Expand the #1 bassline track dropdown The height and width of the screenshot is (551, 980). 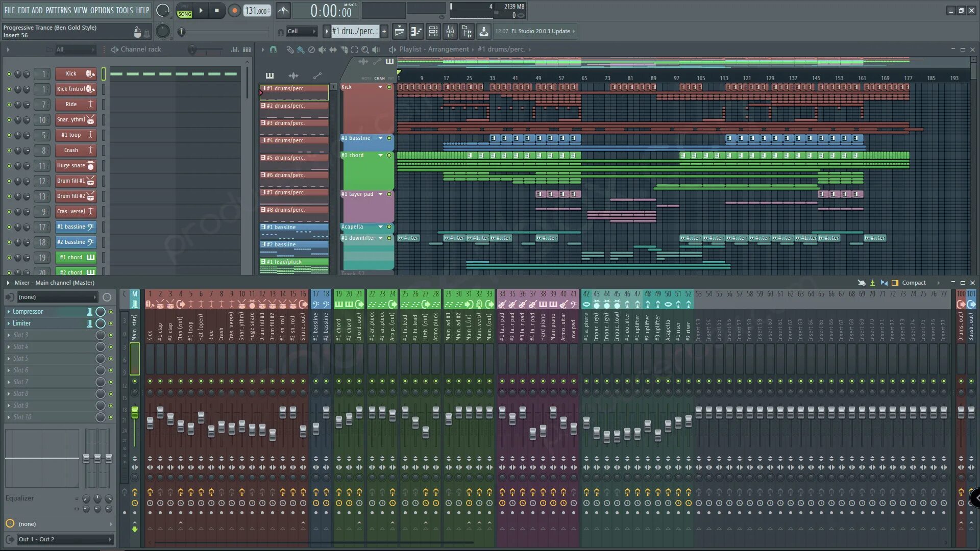click(x=380, y=138)
